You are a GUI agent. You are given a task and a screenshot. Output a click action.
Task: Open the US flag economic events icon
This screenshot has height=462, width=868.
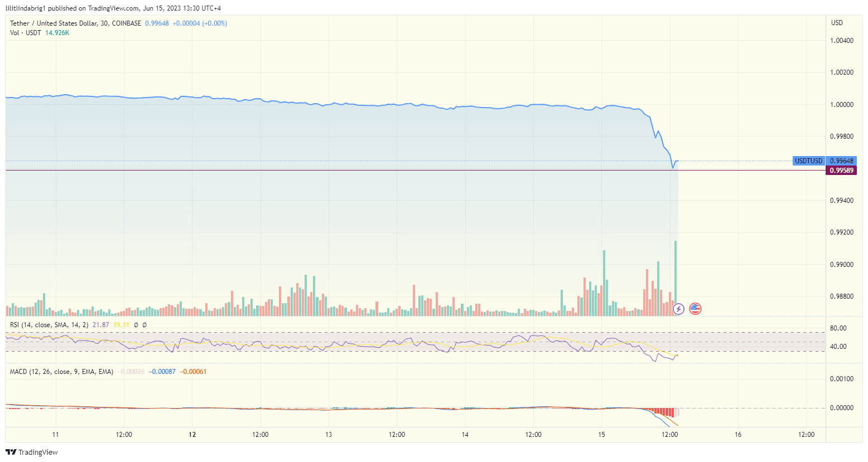695,308
